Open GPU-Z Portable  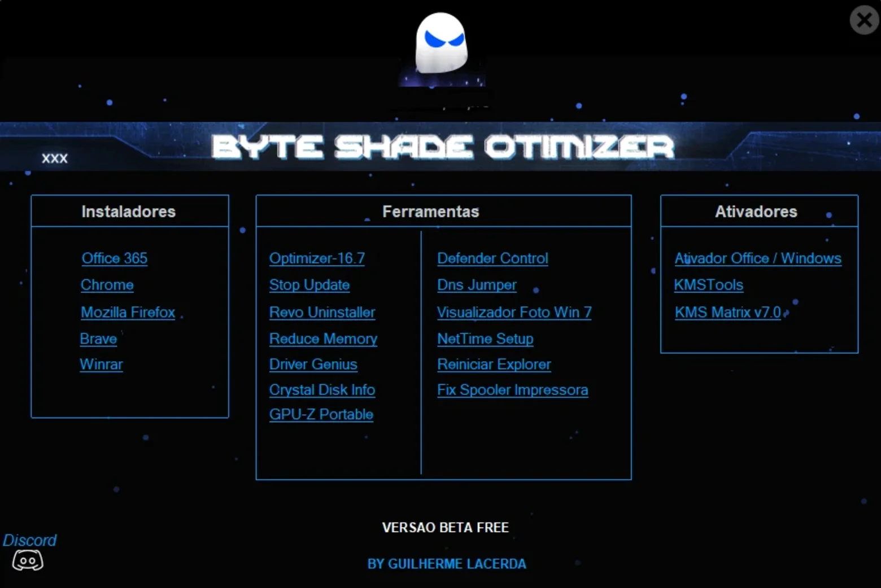coord(321,415)
